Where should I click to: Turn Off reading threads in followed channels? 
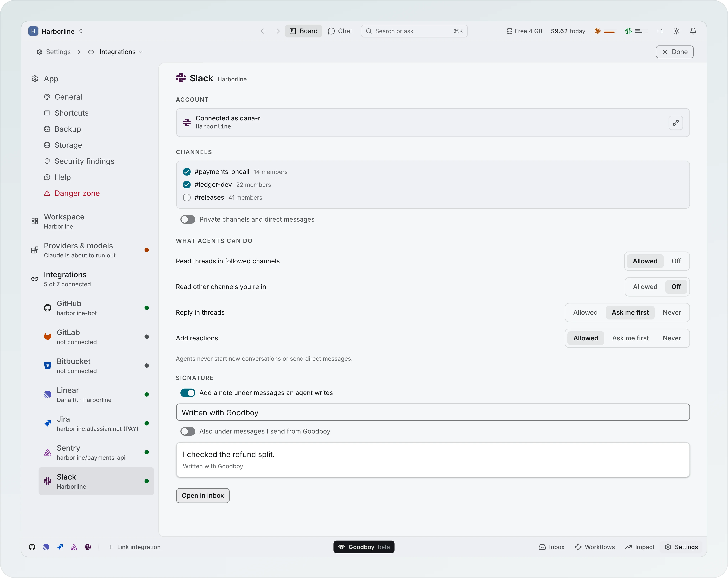676,261
